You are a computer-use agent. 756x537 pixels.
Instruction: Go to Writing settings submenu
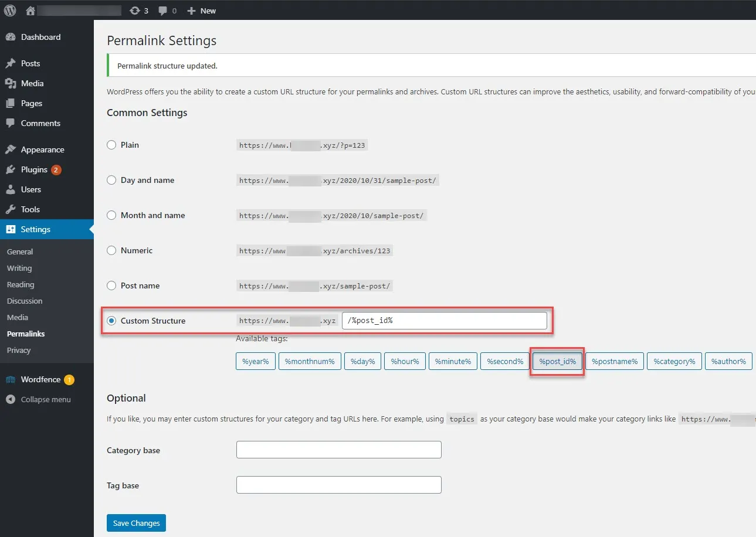[x=19, y=268]
